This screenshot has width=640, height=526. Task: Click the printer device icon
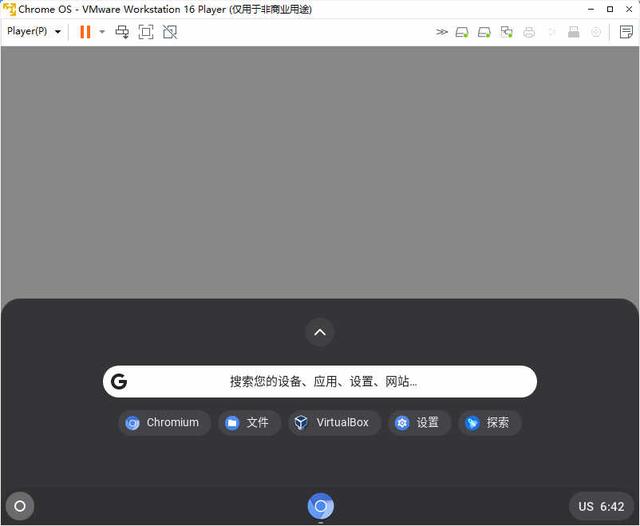tap(529, 32)
